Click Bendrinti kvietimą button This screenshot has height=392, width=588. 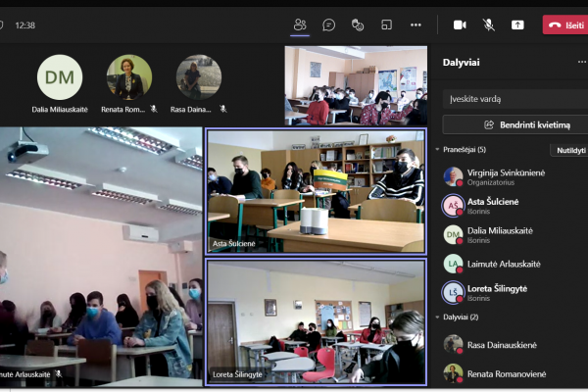[515, 124]
